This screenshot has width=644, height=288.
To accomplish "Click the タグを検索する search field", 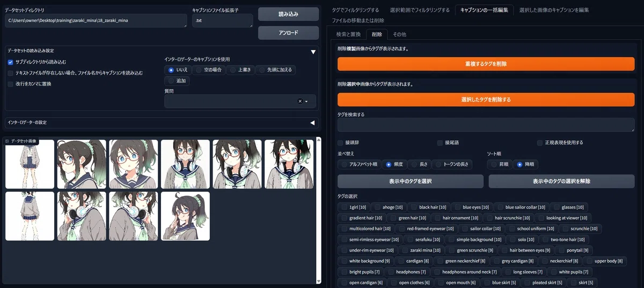I will (486, 125).
